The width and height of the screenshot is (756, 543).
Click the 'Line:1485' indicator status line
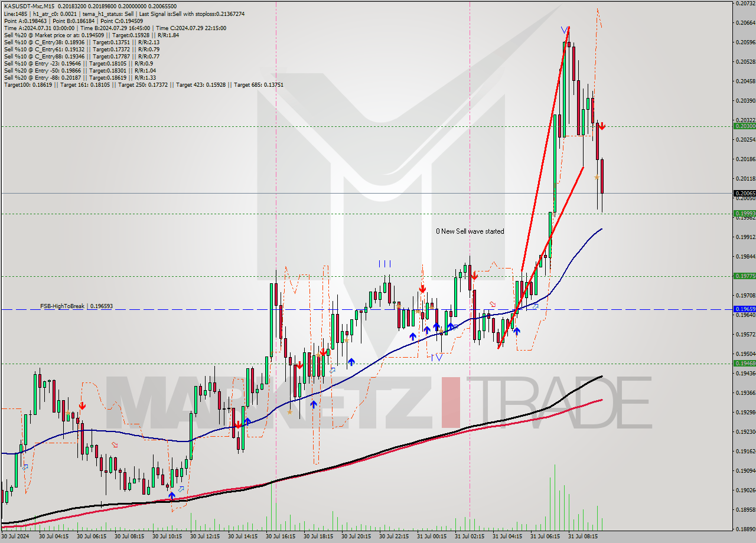coord(124,14)
